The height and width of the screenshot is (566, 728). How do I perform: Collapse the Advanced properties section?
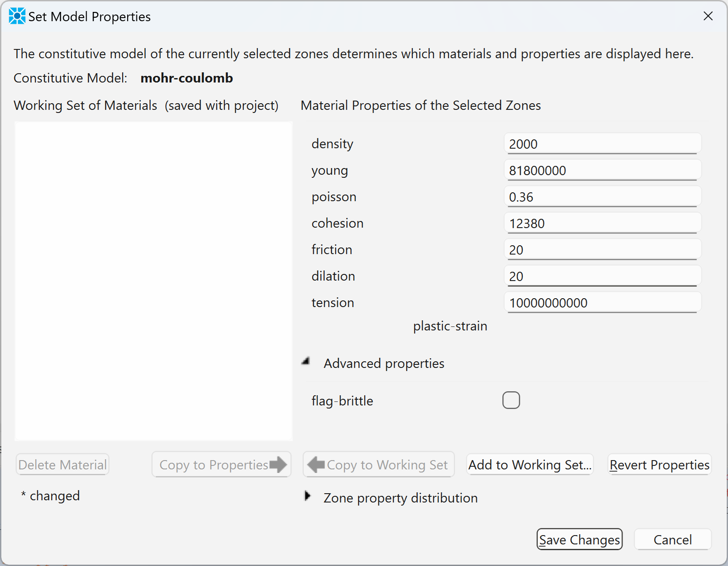point(306,362)
